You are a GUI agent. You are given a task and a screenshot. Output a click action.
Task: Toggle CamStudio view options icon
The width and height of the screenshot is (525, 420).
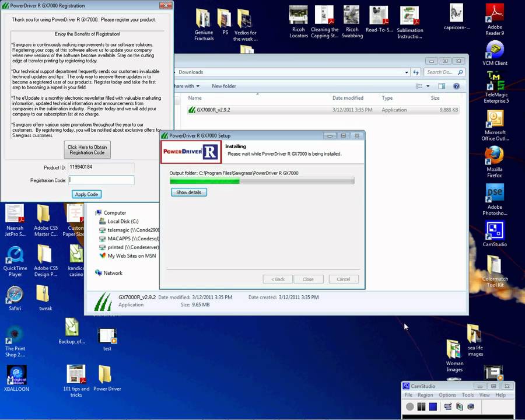pyautogui.click(x=448, y=407)
